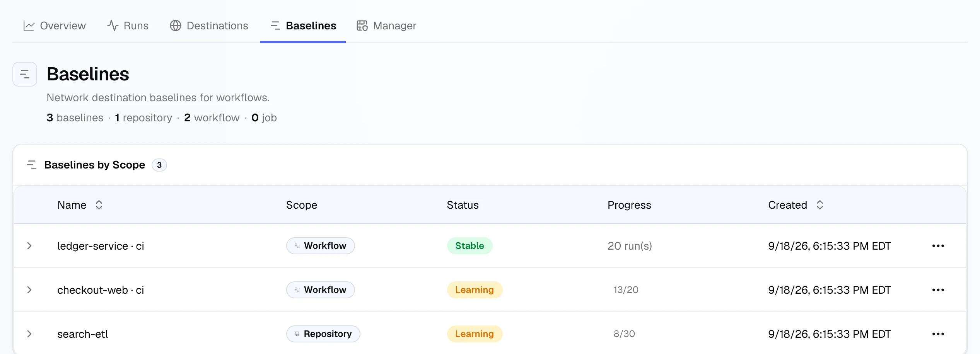This screenshot has height=354, width=980.
Task: Click the Learning status for search-etl
Action: coord(475,334)
